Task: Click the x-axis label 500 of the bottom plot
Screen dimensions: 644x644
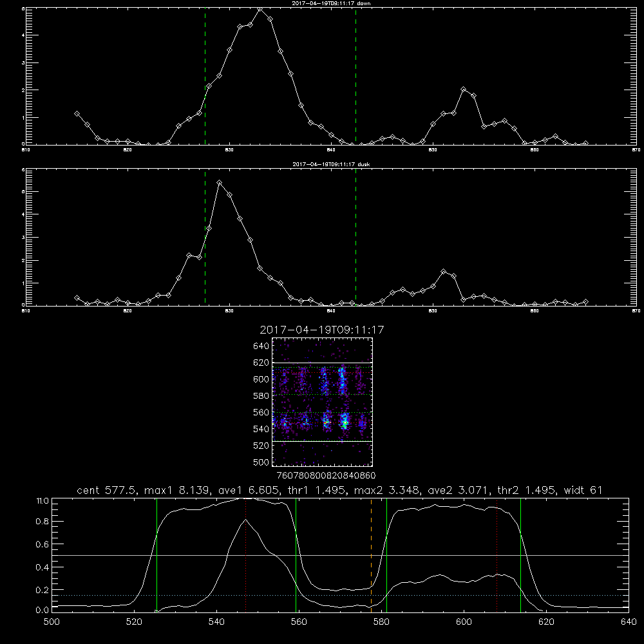Action: click(x=52, y=621)
